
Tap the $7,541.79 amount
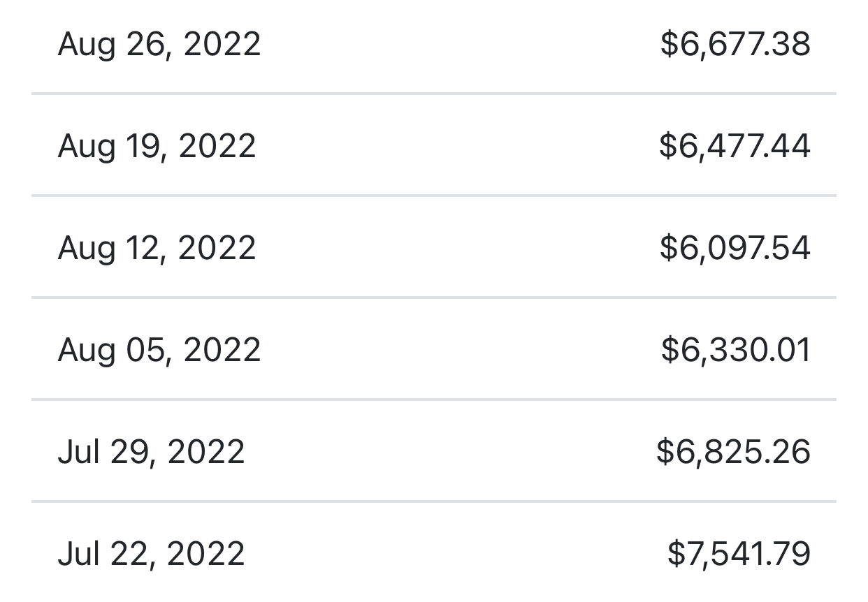[x=739, y=555]
